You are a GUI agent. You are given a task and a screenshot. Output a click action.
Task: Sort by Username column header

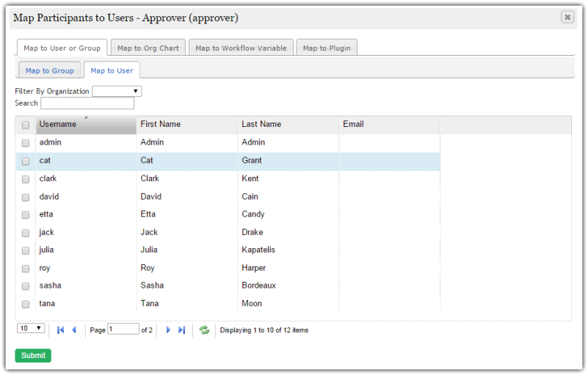coord(86,125)
